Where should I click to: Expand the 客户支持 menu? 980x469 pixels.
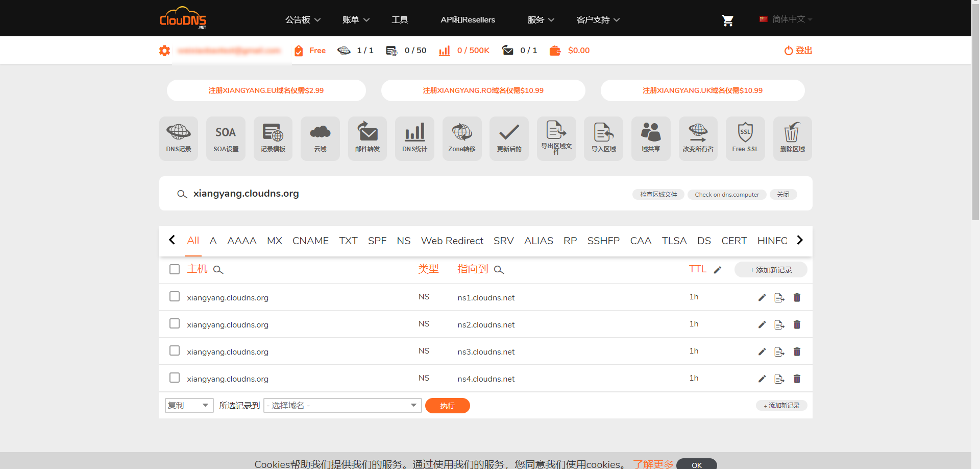(x=598, y=20)
